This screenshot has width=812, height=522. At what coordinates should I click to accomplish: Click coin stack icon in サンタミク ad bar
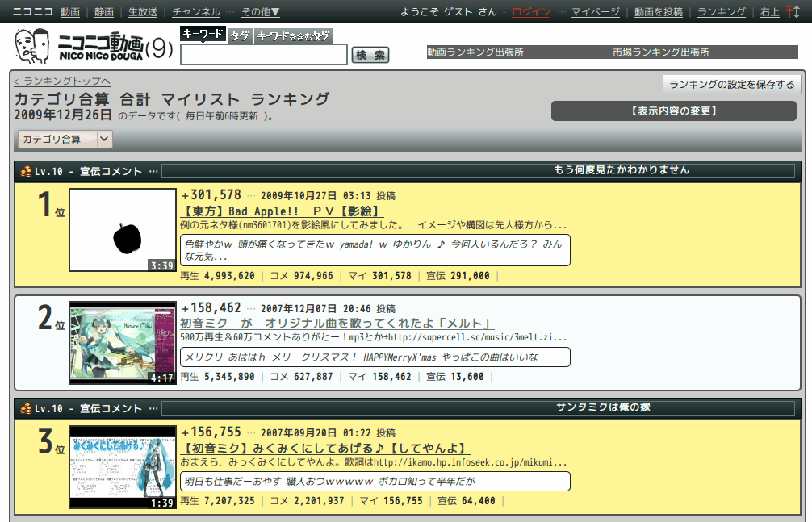tap(25, 408)
